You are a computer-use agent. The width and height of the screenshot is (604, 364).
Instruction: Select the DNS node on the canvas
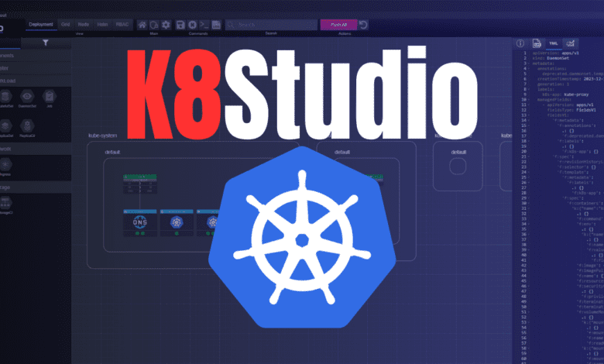[x=140, y=222]
